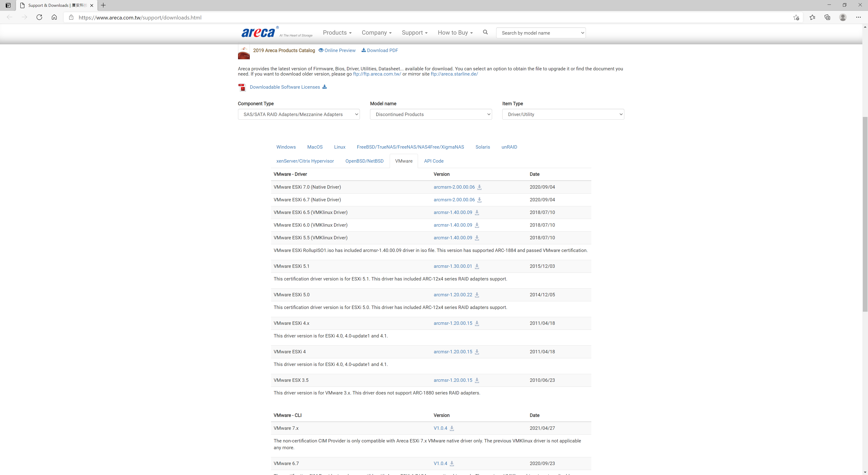
Task: Click the browser Refresh icon
Action: coord(39,17)
